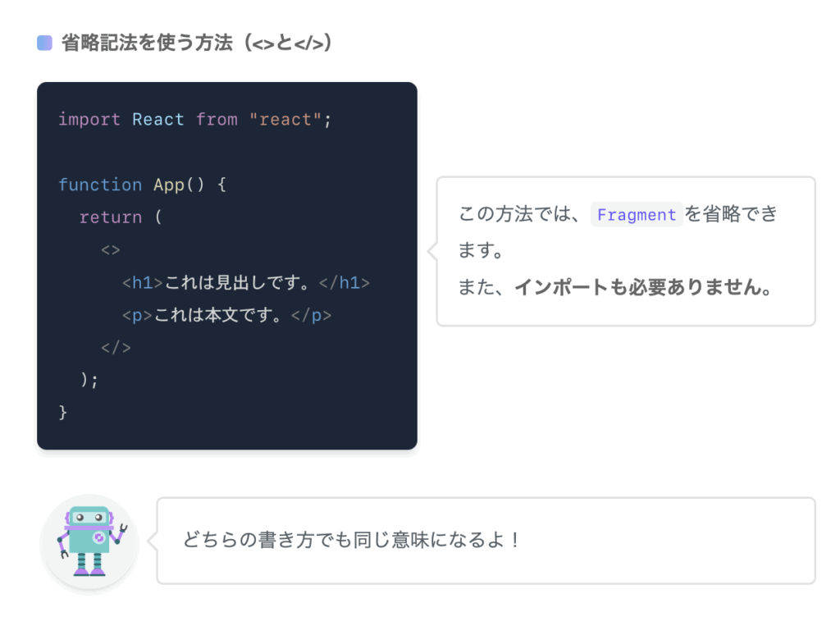Click the explanation box pointer arrow
The width and height of the screenshot is (840, 635).
pos(432,251)
